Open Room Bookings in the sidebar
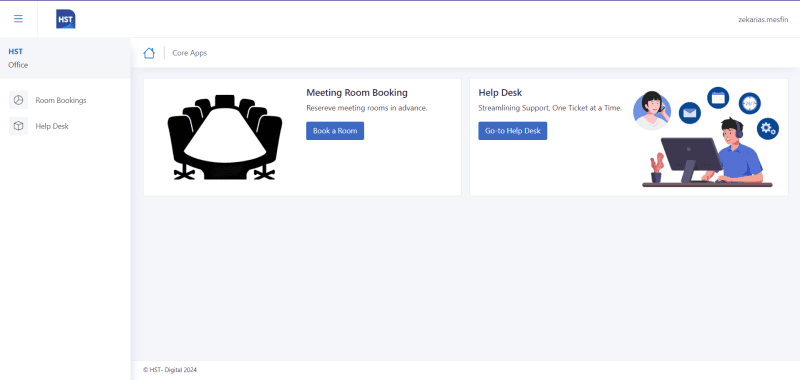 pyautogui.click(x=61, y=100)
